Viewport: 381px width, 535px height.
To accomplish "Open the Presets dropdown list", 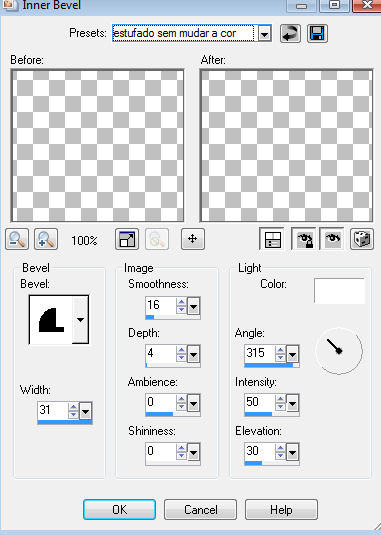I will (x=264, y=33).
